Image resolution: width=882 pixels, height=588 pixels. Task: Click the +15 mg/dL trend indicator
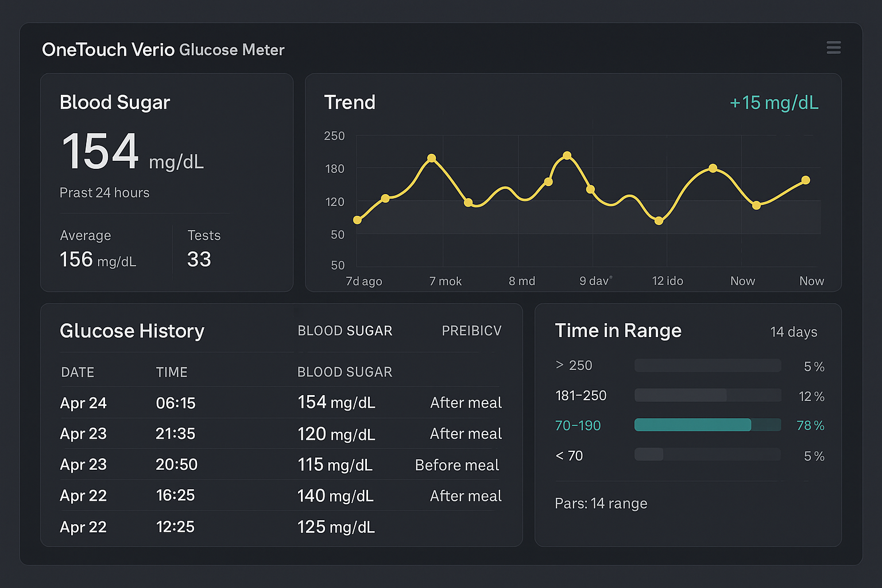(x=773, y=103)
